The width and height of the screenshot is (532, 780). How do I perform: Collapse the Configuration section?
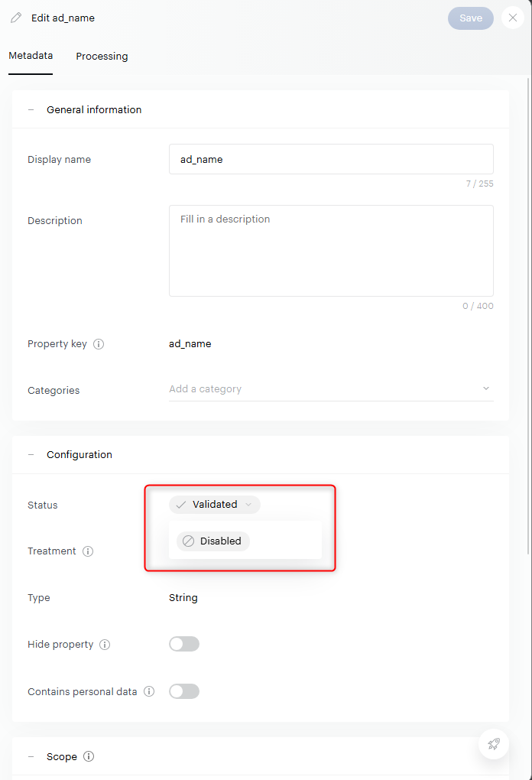(31, 454)
